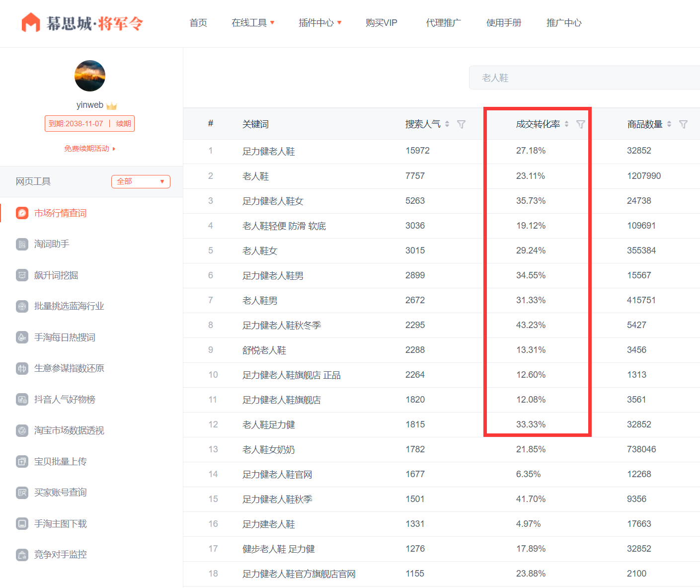This screenshot has height=588, width=700.
Task: Select keyword 老人鞋 in row 2
Action: click(x=255, y=176)
